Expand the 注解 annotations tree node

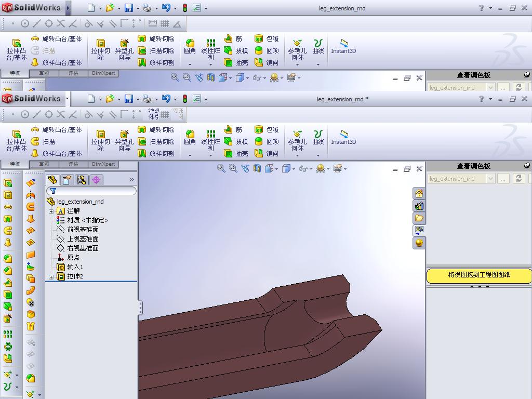point(51,211)
